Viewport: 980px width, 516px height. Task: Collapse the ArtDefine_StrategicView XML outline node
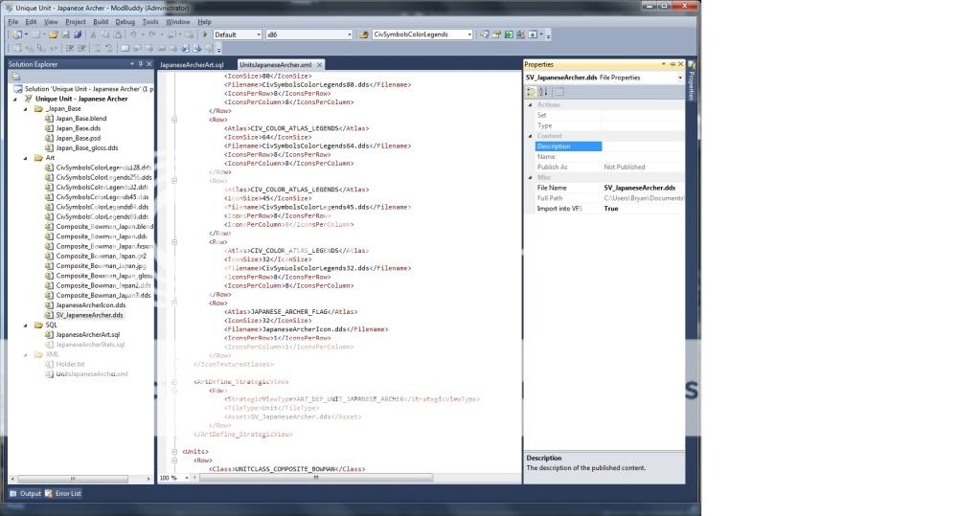click(x=174, y=382)
